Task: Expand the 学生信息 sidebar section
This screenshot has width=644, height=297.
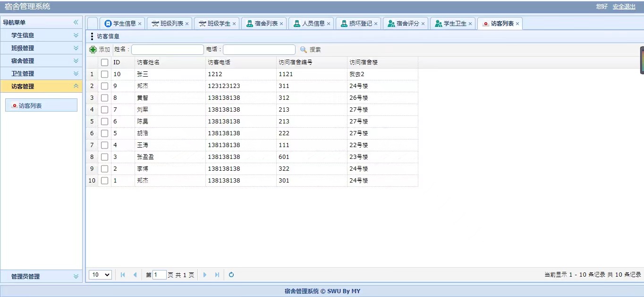Action: 76,35
